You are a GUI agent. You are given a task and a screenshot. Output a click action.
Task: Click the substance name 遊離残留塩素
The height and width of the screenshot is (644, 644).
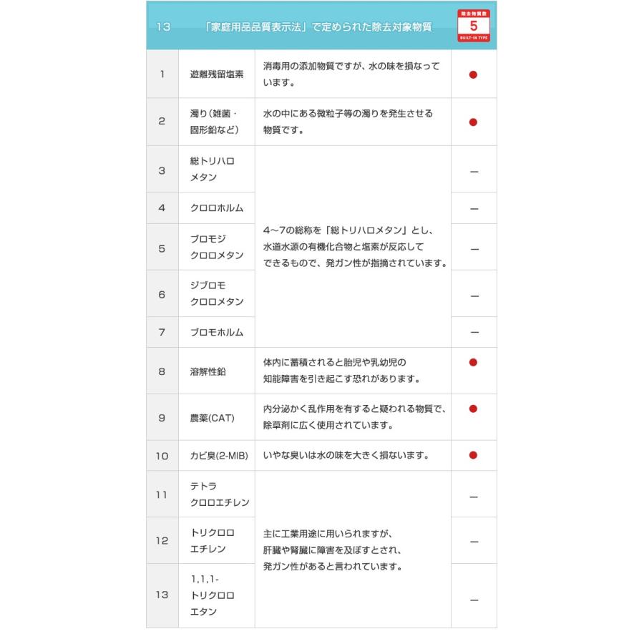coord(217,74)
